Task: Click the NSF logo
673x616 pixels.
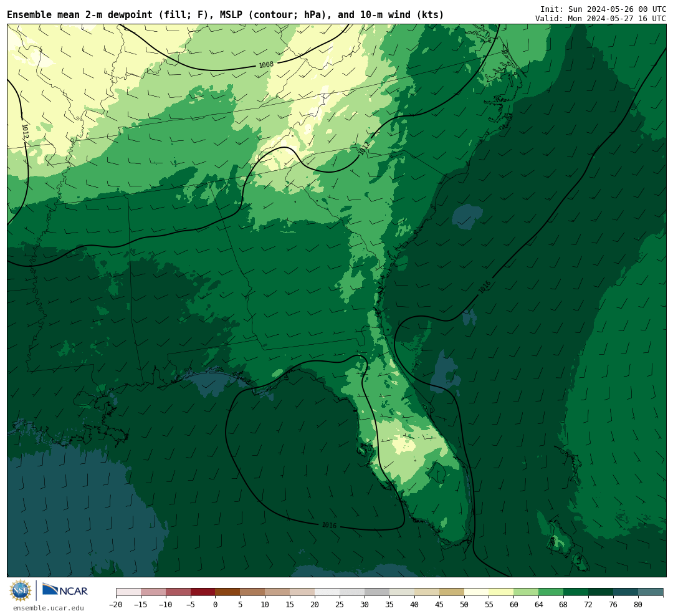Action: click(x=21, y=590)
